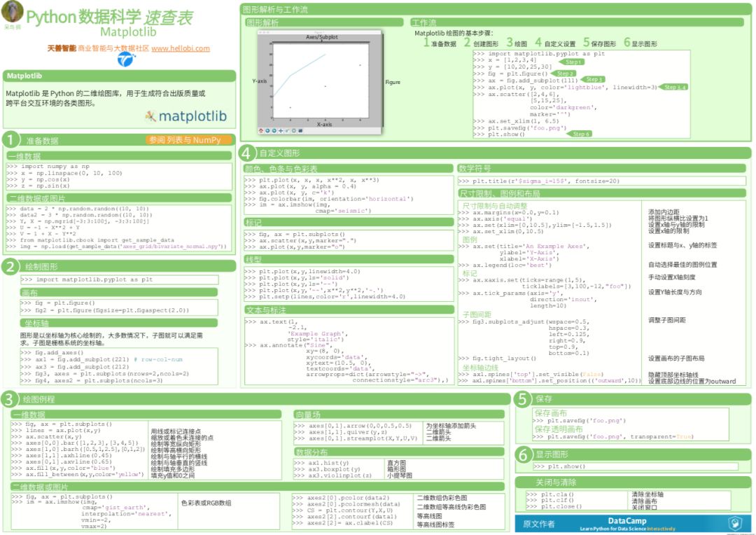Click the 原文作者 text in the bottom banner
This screenshot has width=756, height=535.
click(x=539, y=524)
